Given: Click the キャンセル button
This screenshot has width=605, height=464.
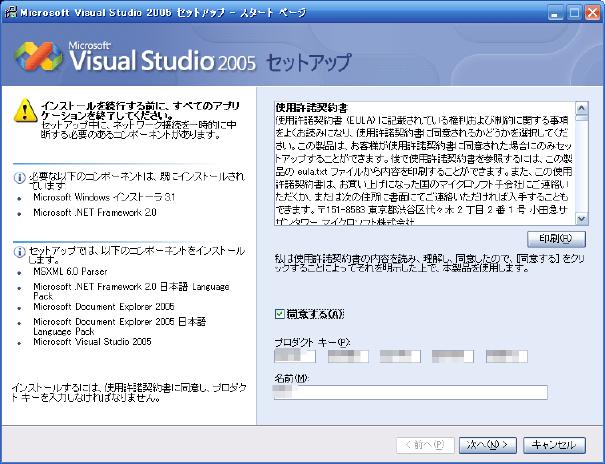Looking at the screenshot, I should click(554, 445).
